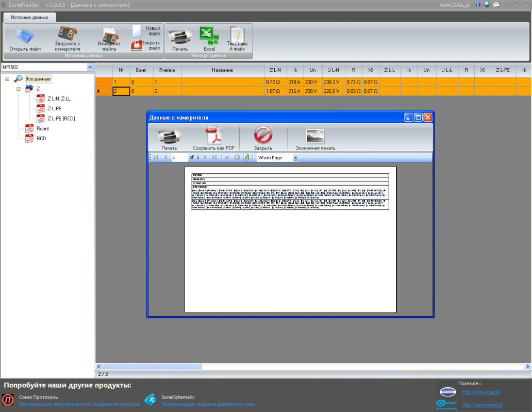Export data to Excel
Image resolution: width=532 pixels, height=412 pixels.
point(209,39)
